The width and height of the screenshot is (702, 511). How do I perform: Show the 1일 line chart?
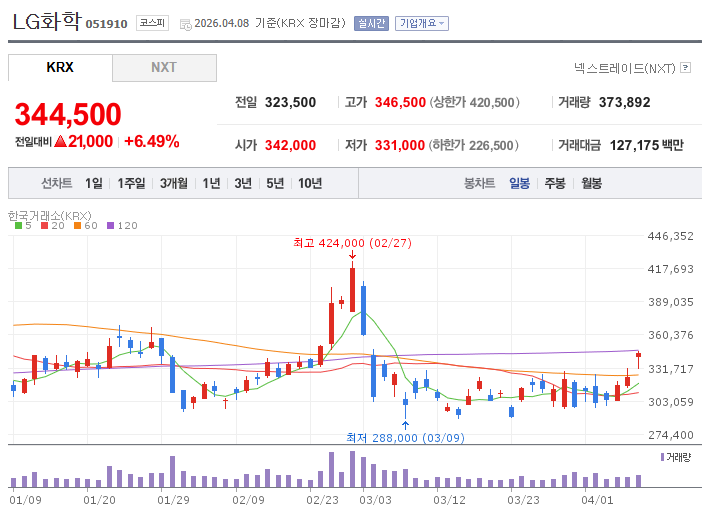coord(94,183)
